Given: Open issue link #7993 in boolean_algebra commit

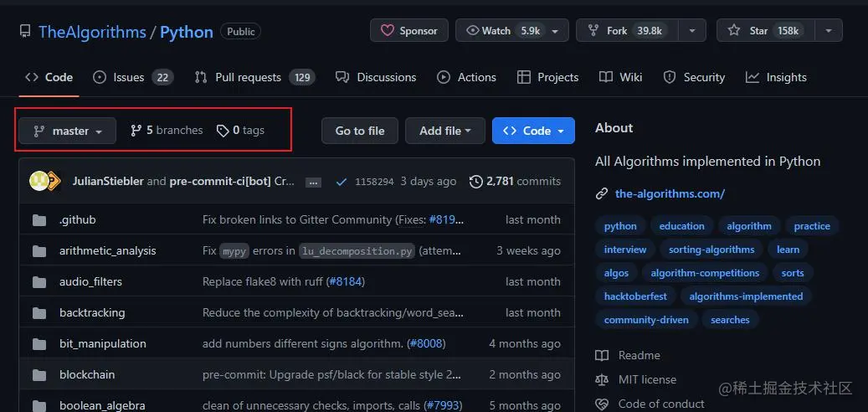Looking at the screenshot, I should 442,406.
